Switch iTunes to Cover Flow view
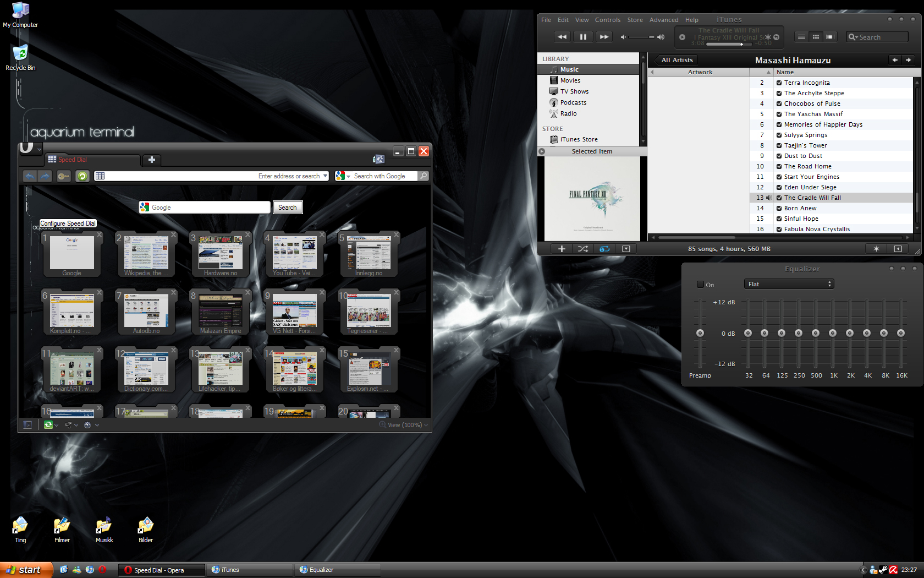This screenshot has width=924, height=578. click(830, 37)
